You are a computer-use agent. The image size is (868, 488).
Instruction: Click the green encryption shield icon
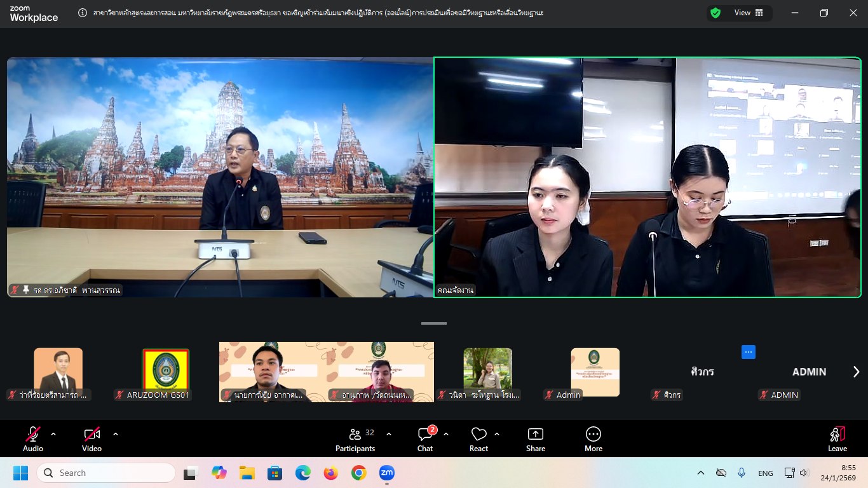coord(715,13)
